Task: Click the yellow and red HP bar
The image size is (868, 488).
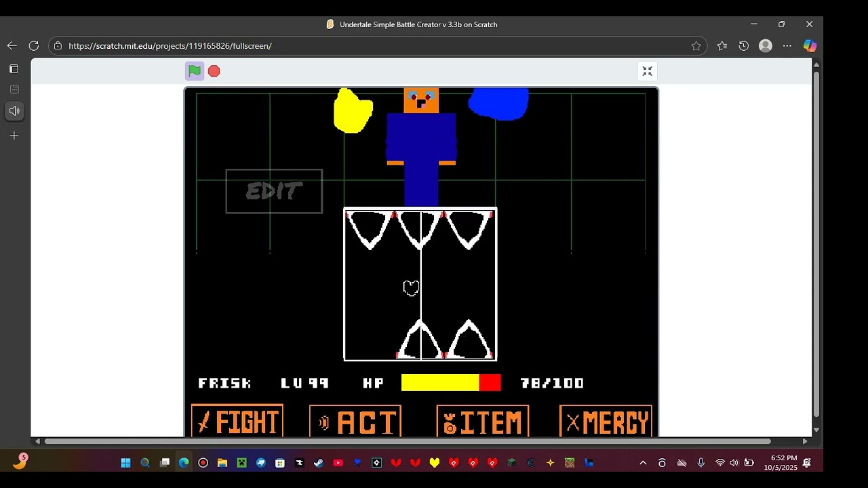Action: pos(451,383)
